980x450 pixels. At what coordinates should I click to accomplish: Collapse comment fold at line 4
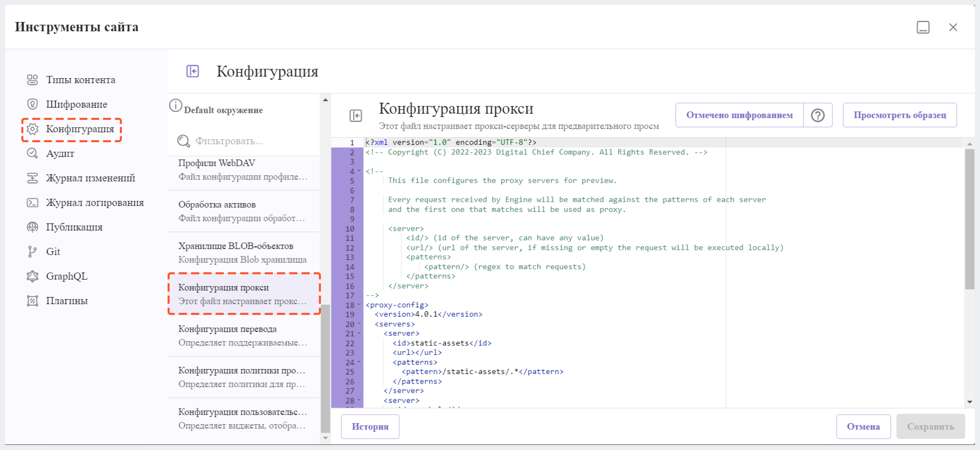(x=359, y=171)
